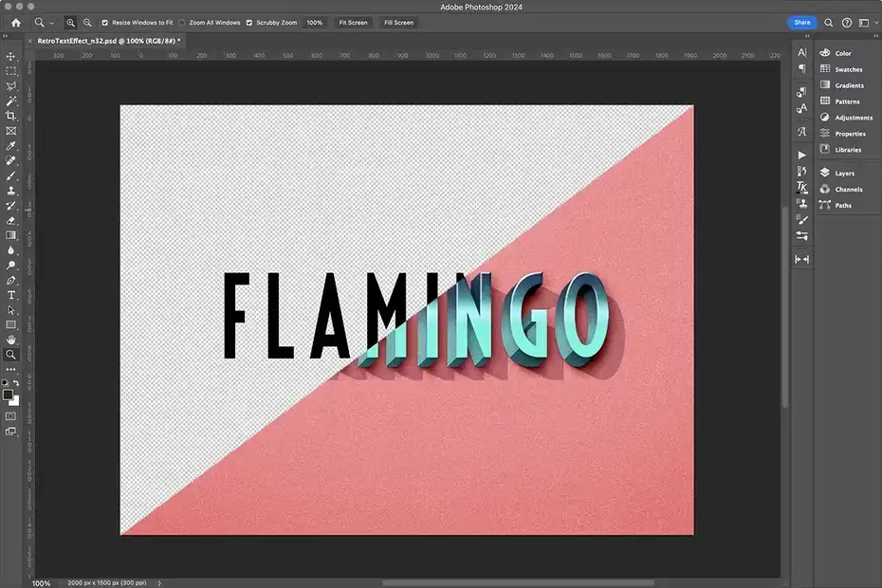This screenshot has height=588, width=882.
Task: Select the Blur tool
Action: (10, 250)
